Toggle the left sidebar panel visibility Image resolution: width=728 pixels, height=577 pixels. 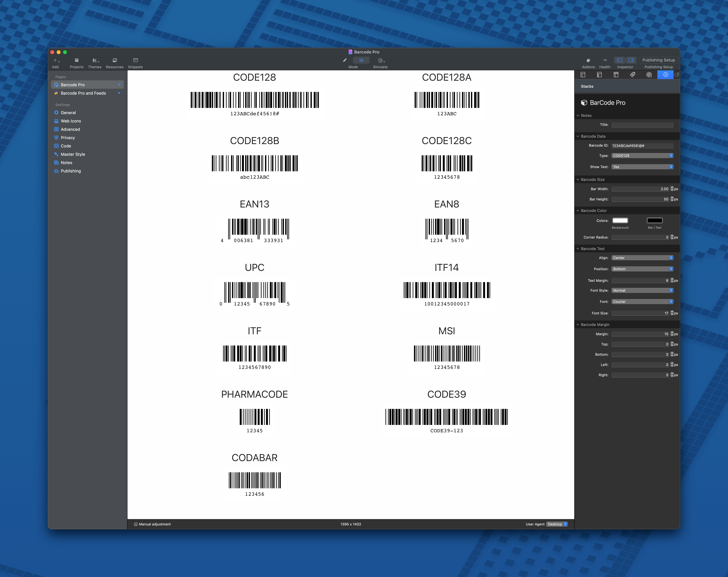(620, 60)
